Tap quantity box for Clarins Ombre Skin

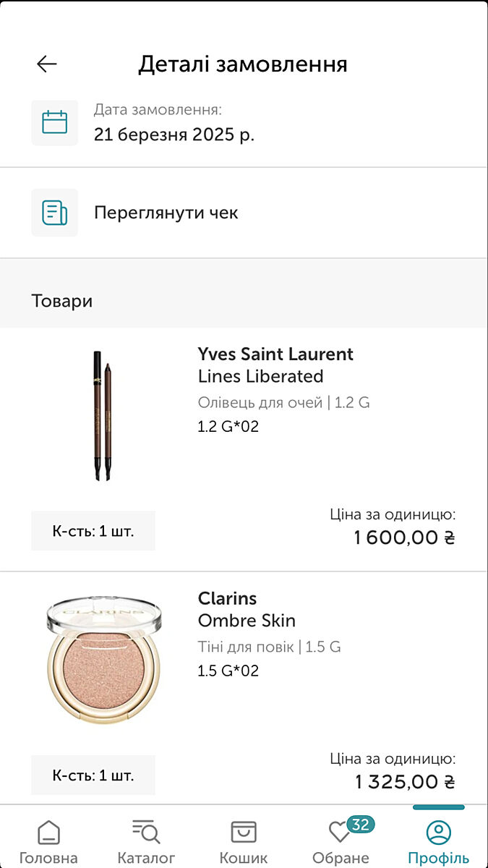click(x=93, y=775)
